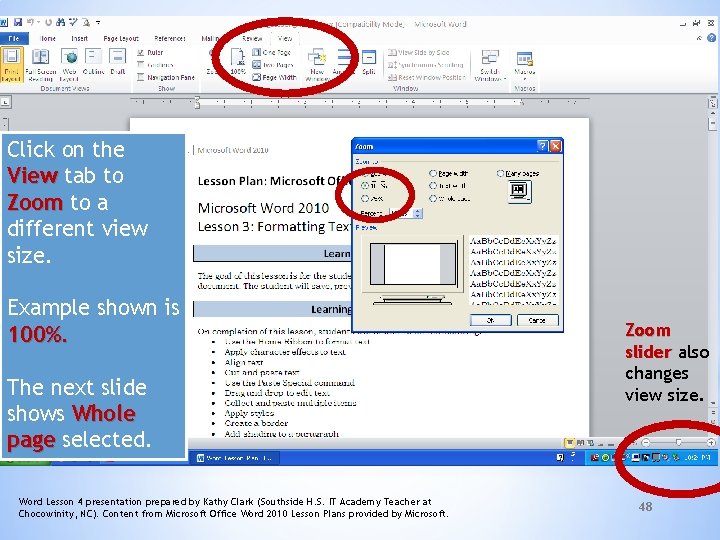Click the Percent spinner arrows in Zoom dialog
The width and height of the screenshot is (720, 540).
coord(417,213)
